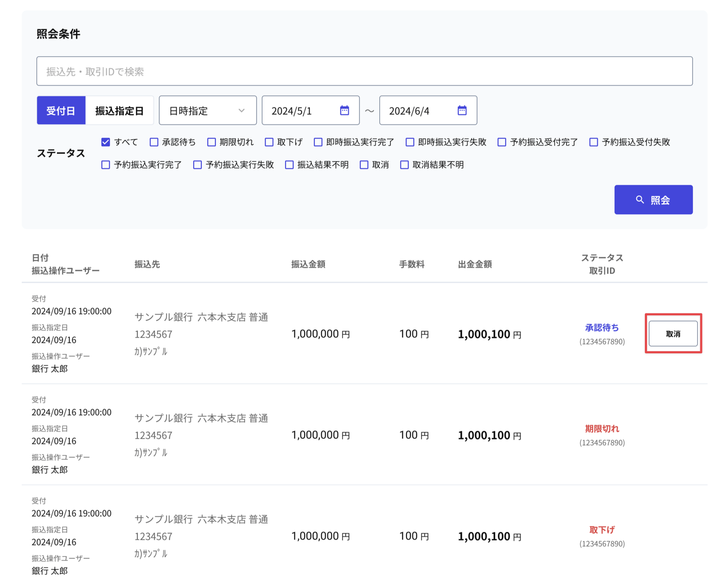Click the 期限切れ status text in second row

(602, 428)
